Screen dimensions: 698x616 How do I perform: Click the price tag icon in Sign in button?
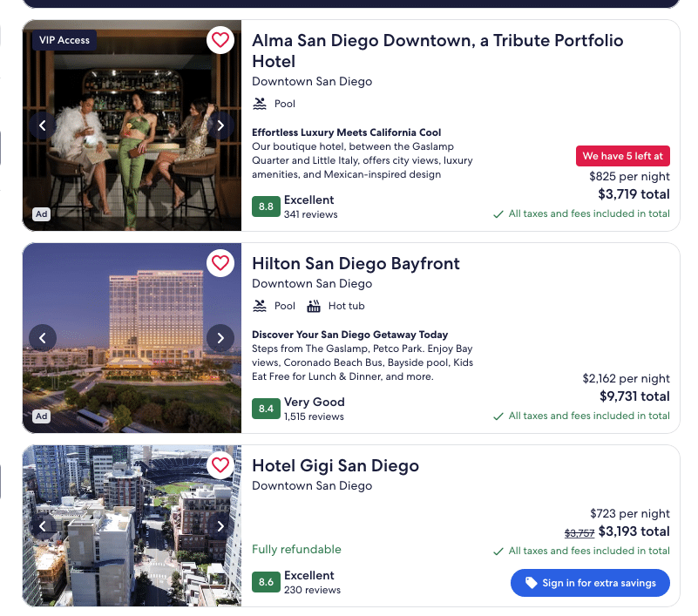(x=531, y=583)
